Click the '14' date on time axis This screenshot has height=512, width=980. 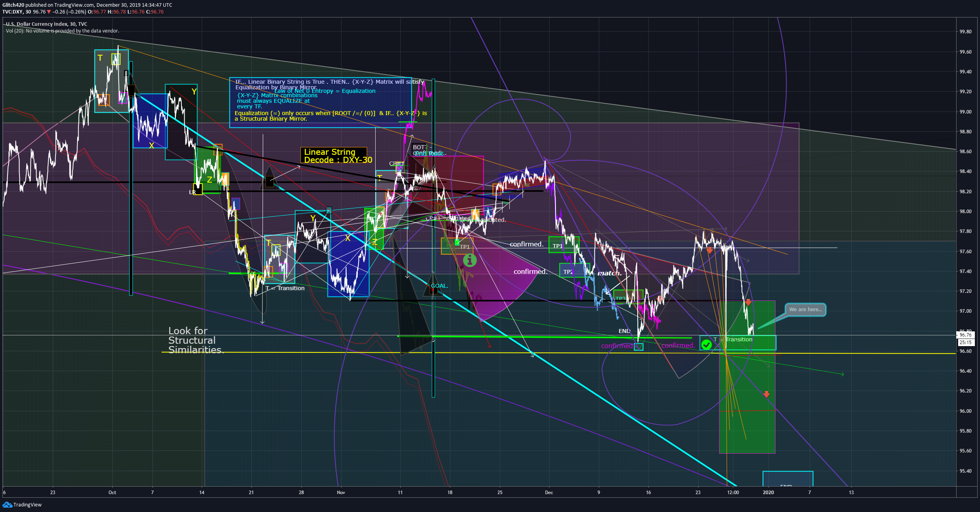pyautogui.click(x=202, y=493)
